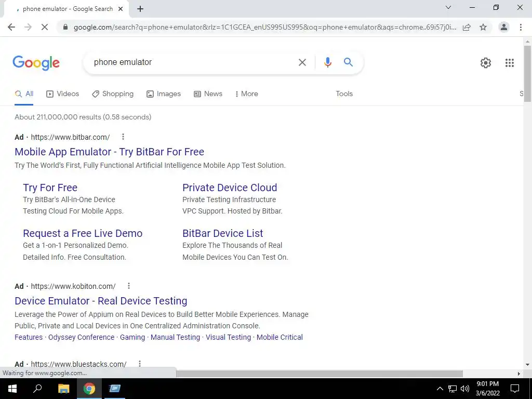Screen dimensions: 532x399
Task: Stop loading the page
Action: click(x=45, y=27)
